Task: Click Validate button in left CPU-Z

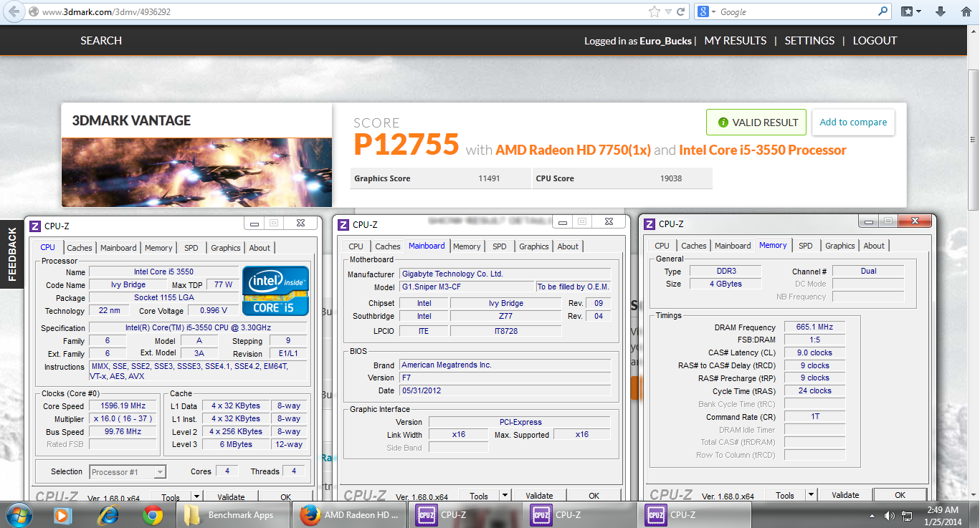Action: 231,496
